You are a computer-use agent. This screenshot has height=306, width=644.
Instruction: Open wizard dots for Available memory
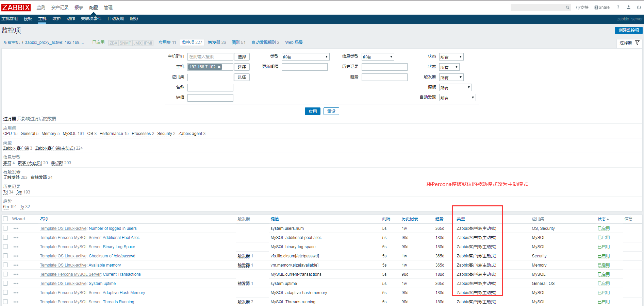tap(16, 265)
